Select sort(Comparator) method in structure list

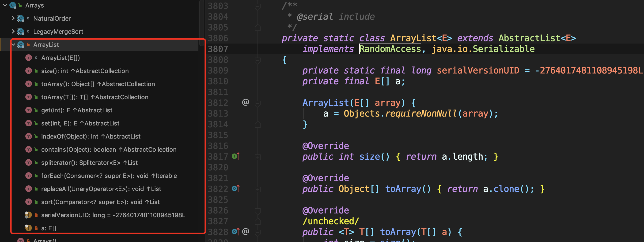[x=100, y=202]
